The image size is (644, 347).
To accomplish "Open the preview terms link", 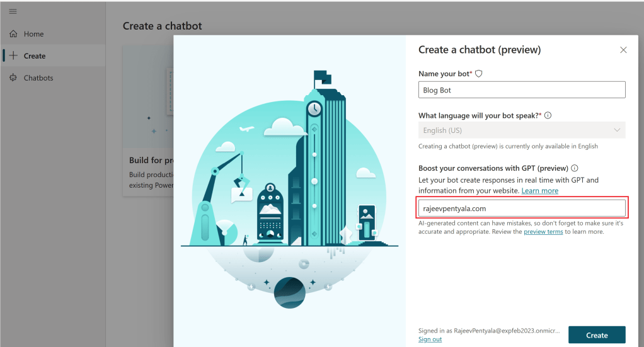I will [x=543, y=232].
